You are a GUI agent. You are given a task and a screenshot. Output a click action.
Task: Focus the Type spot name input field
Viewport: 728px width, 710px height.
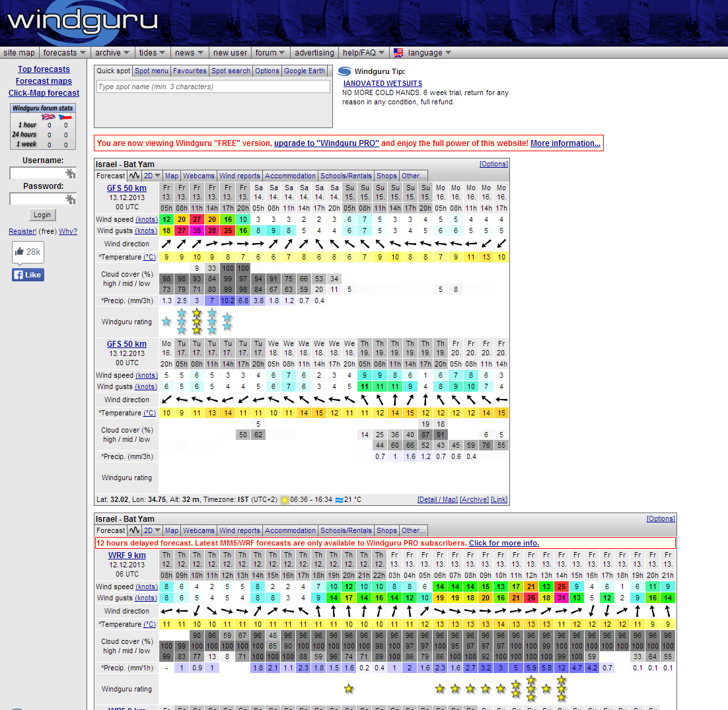[213, 87]
